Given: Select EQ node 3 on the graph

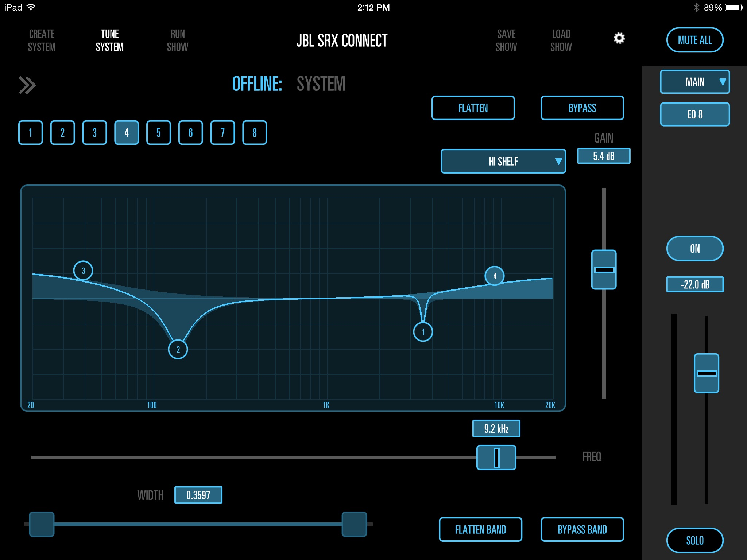Looking at the screenshot, I should point(83,271).
